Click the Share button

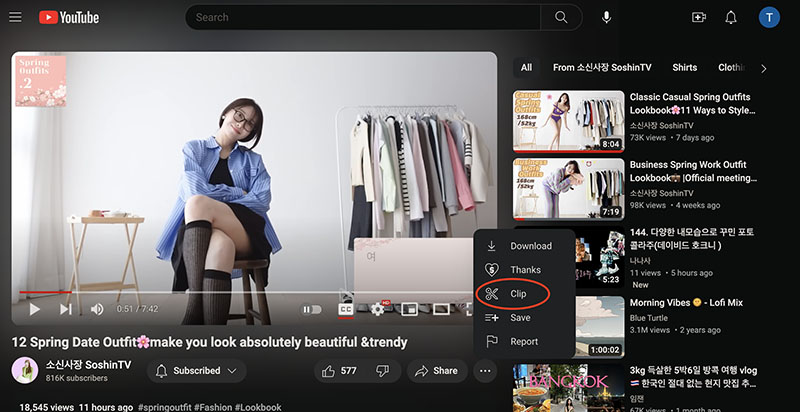point(435,371)
